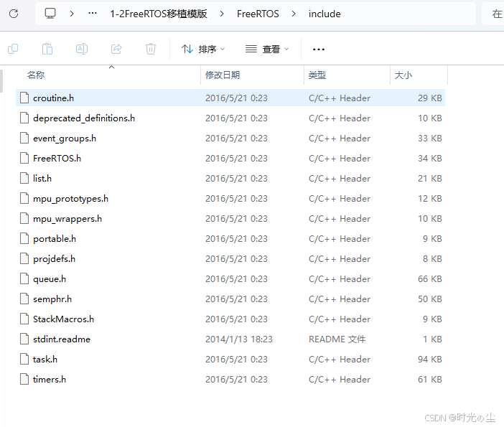Sort by the 大小 column header
Viewport: 504px width, 427px height.
pos(403,75)
